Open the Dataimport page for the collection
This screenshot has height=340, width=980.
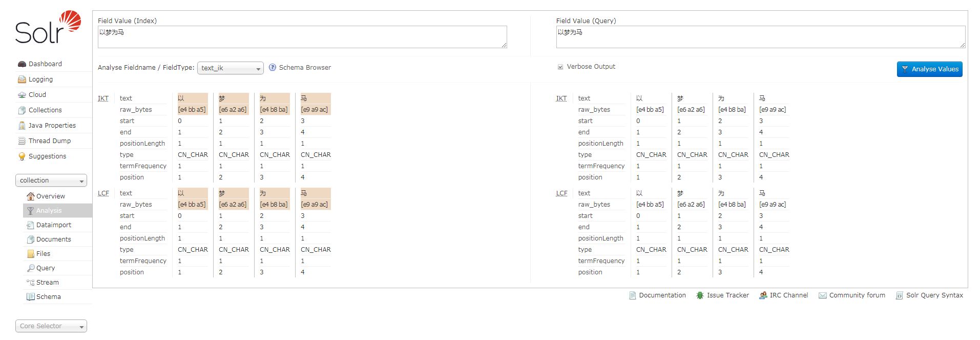point(53,225)
